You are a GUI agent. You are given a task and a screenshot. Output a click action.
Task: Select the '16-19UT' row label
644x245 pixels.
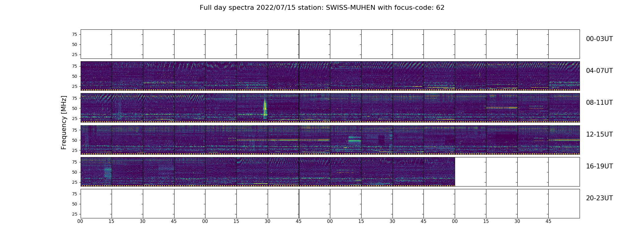point(599,166)
